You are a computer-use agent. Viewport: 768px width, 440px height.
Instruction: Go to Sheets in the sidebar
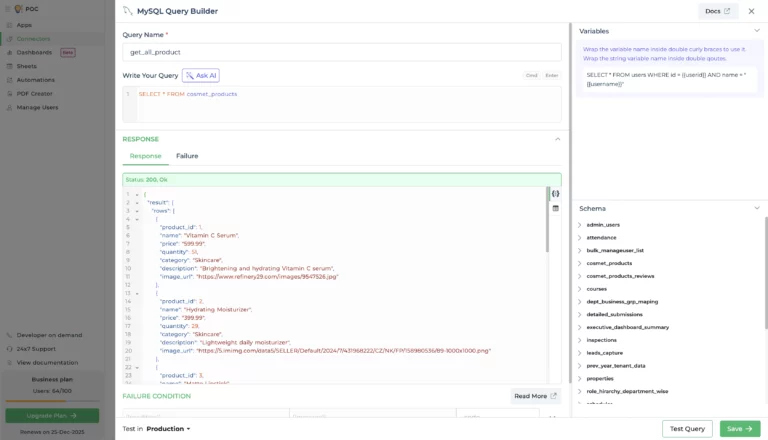coord(27,66)
